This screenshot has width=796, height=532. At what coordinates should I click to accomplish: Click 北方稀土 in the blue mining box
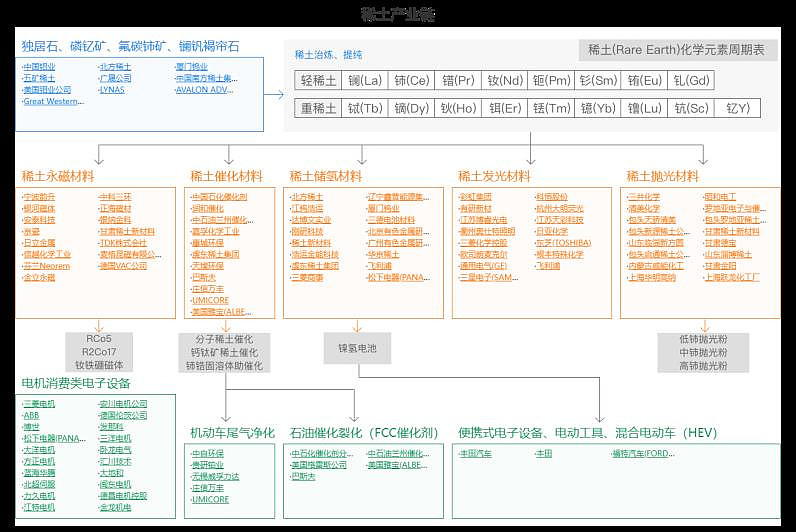coord(115,66)
